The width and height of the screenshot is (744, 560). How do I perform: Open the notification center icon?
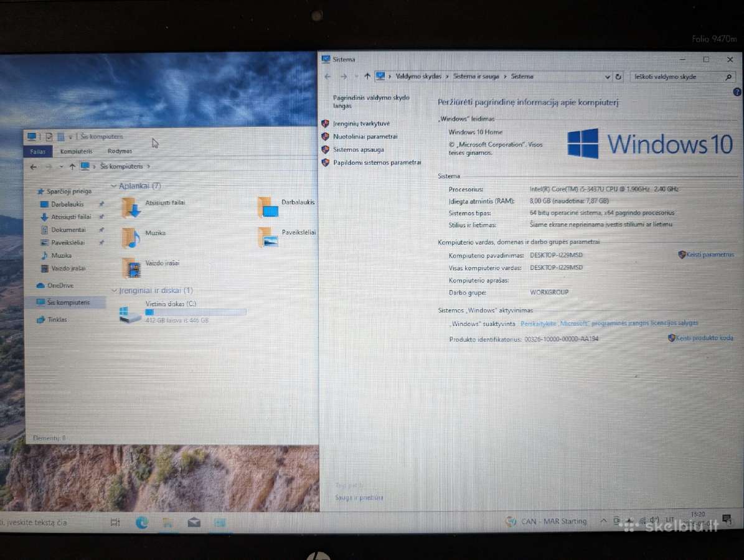click(727, 519)
